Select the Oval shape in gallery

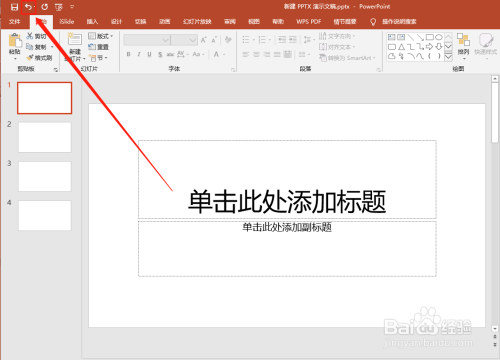coord(439,37)
